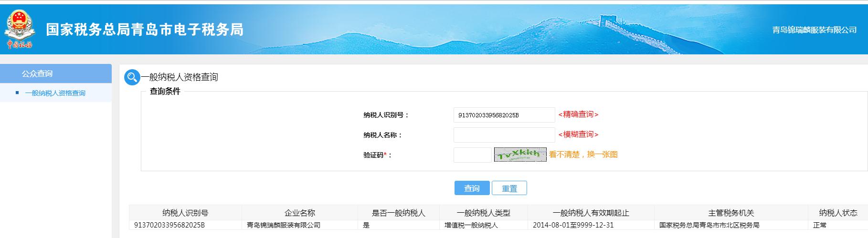868x238 pixels.
Task: Click the 企业名称 column header
Action: point(299,213)
